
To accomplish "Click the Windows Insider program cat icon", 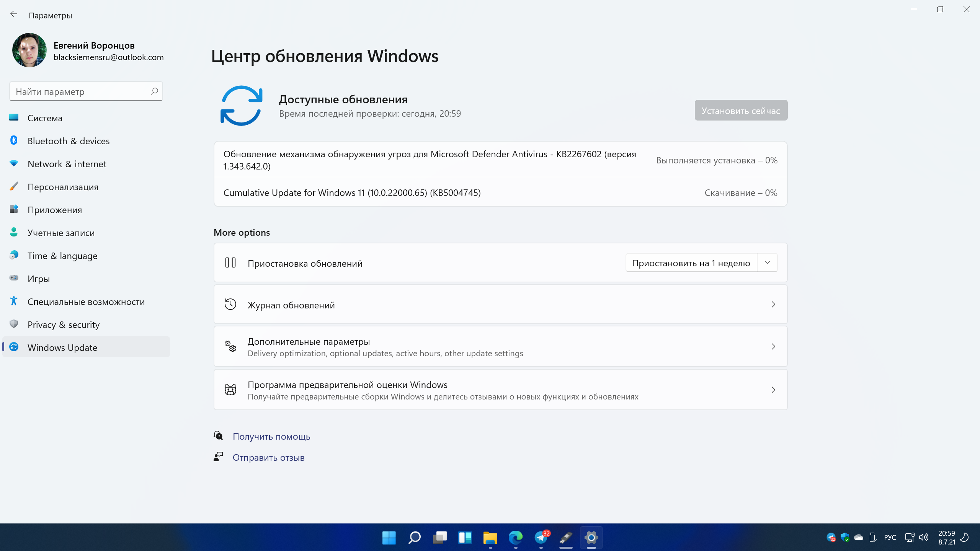I will coord(230,390).
